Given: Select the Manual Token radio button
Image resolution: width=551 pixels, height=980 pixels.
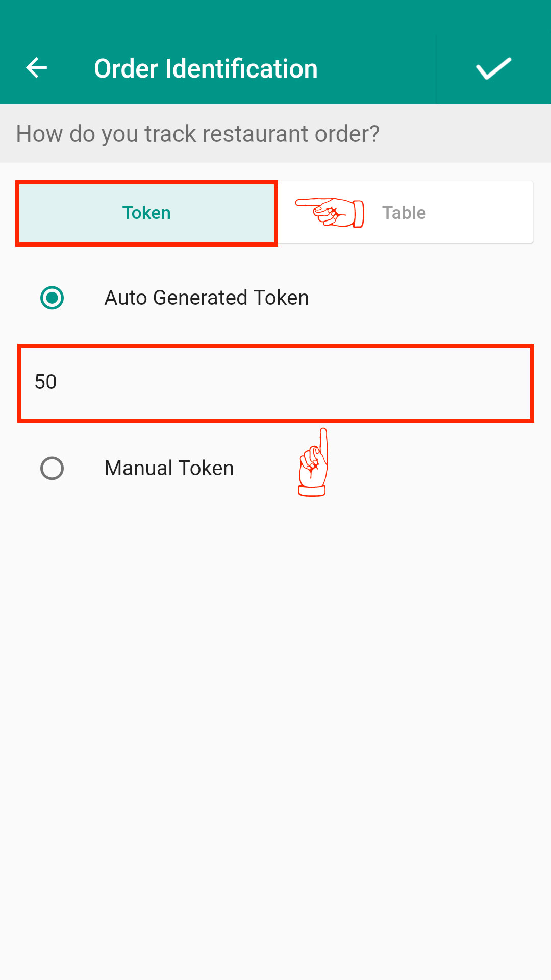Looking at the screenshot, I should [x=52, y=468].
